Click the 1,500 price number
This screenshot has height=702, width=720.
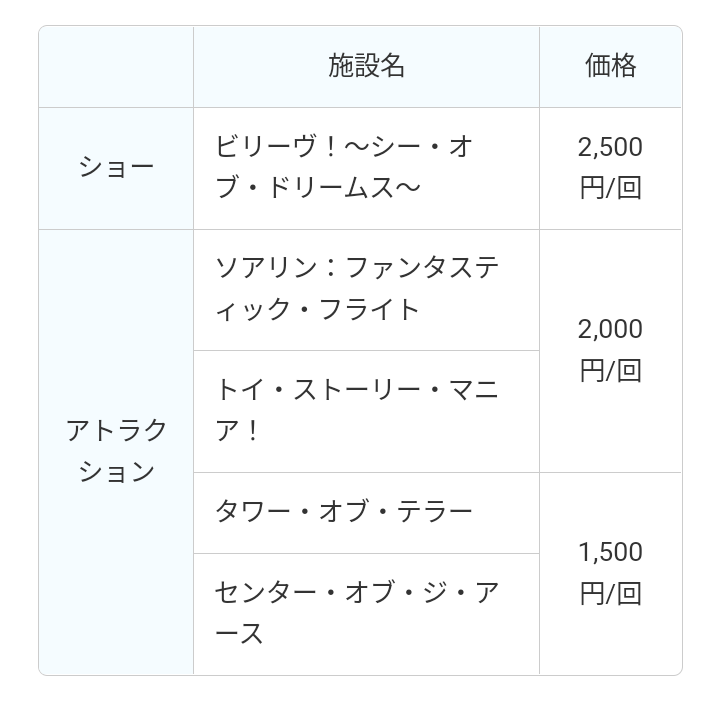tap(610, 552)
